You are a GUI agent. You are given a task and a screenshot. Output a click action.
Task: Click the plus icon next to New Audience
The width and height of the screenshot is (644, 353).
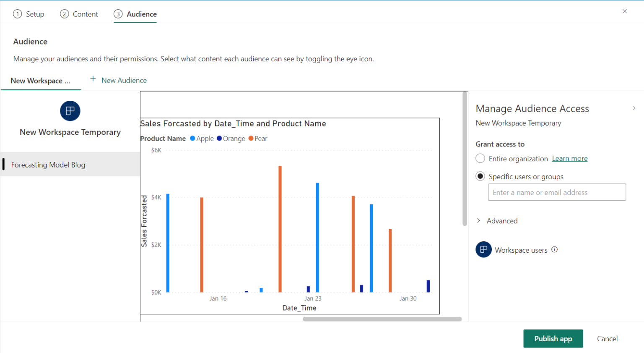(x=93, y=79)
